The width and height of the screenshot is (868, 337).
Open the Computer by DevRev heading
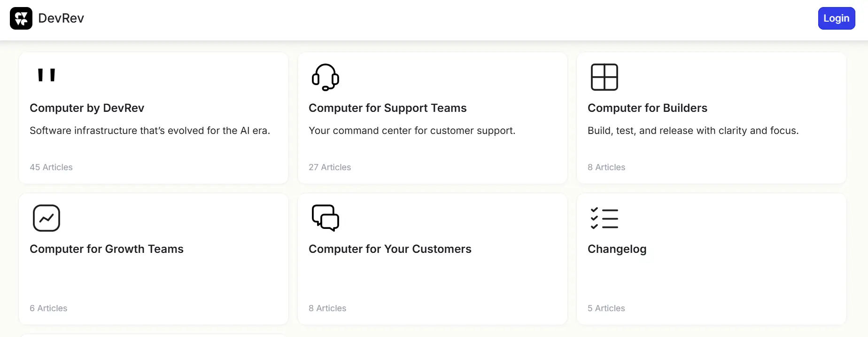coord(87,108)
